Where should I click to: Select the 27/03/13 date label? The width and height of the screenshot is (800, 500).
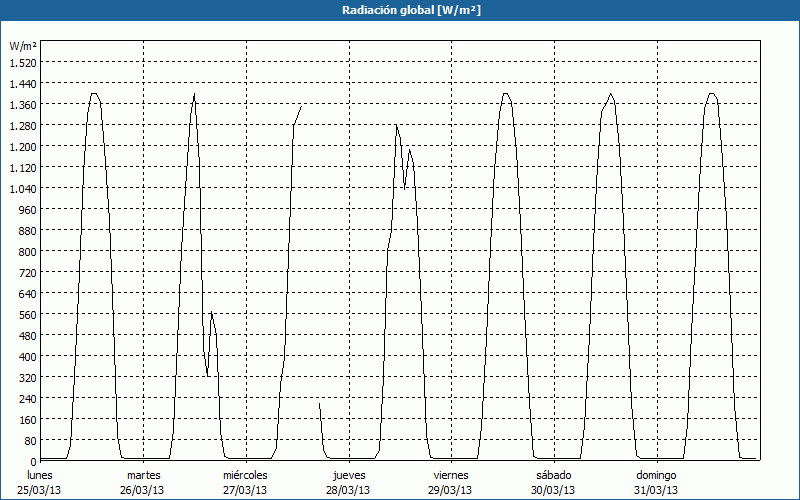pos(245,490)
